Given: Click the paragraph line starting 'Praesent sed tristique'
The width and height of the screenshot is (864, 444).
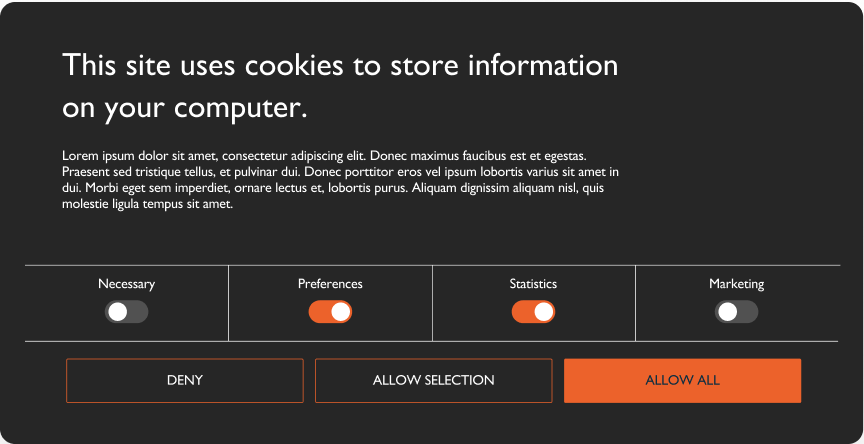Looking at the screenshot, I should coord(341,172).
